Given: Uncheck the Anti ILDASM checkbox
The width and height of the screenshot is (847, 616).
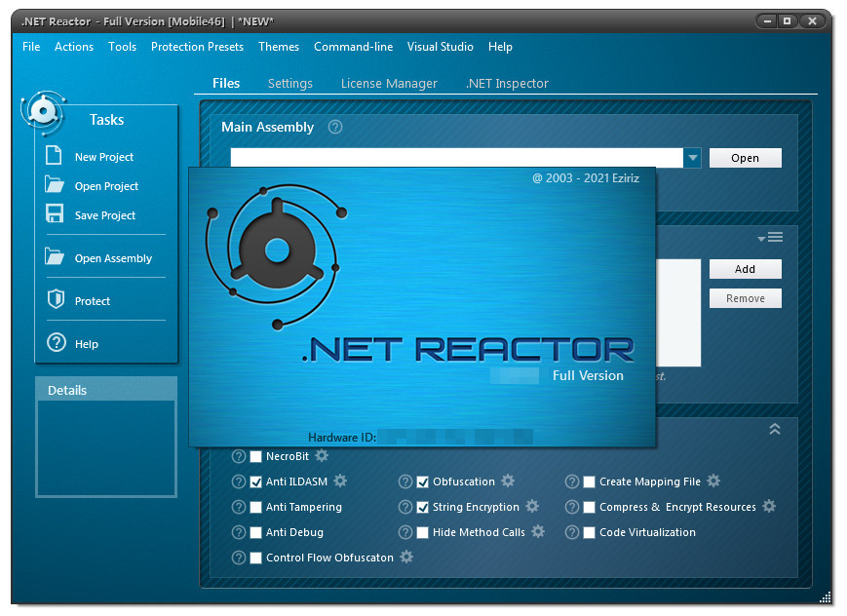Looking at the screenshot, I should 256,482.
